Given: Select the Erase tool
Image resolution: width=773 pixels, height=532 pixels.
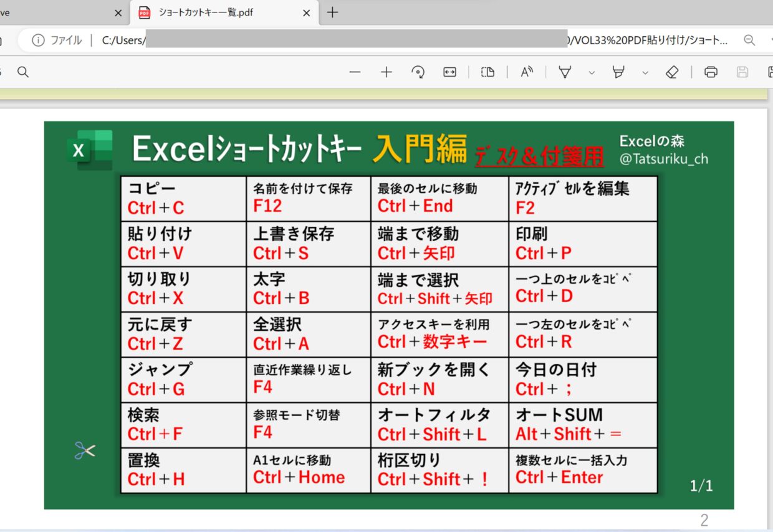Looking at the screenshot, I should tap(672, 72).
